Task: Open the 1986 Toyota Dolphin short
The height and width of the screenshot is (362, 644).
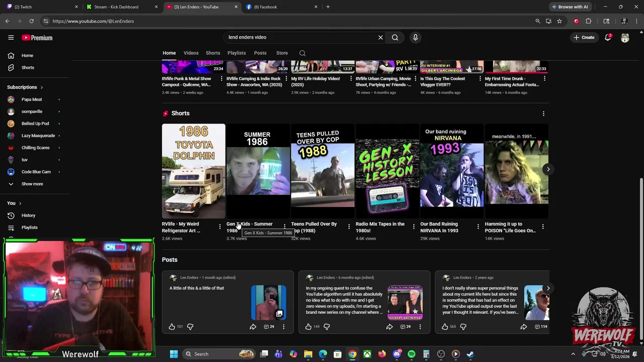Action: 194,171
